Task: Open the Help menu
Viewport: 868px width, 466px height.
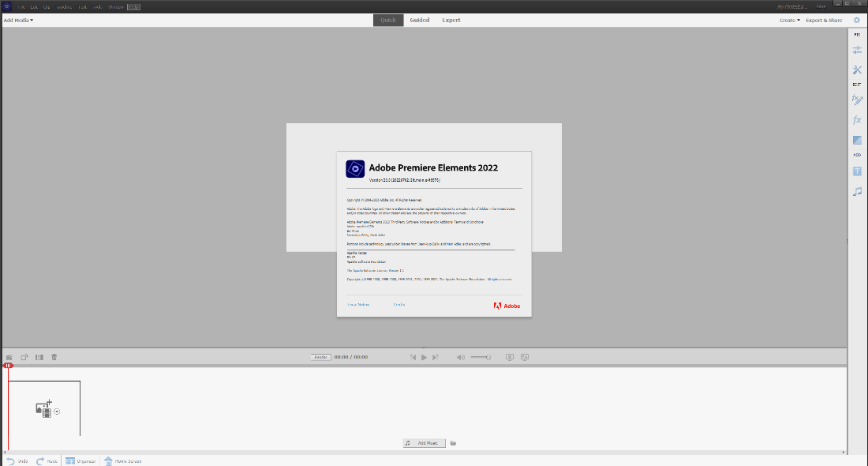Action: (x=133, y=6)
